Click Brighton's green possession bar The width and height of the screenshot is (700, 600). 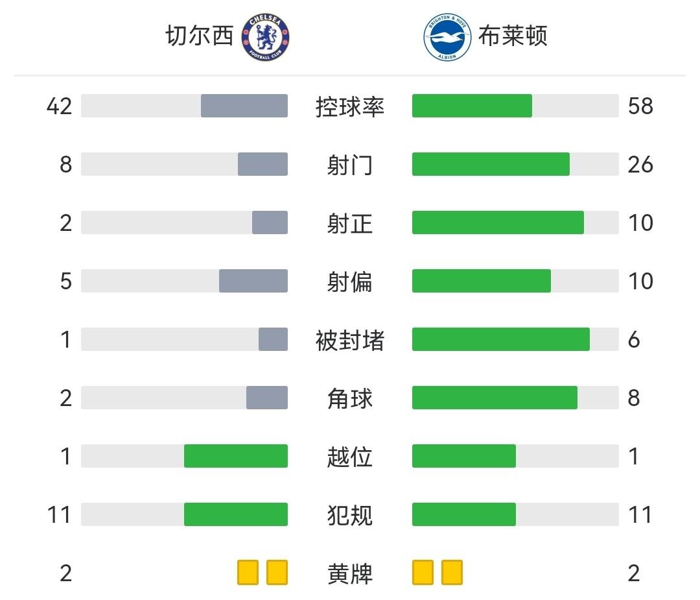click(472, 106)
